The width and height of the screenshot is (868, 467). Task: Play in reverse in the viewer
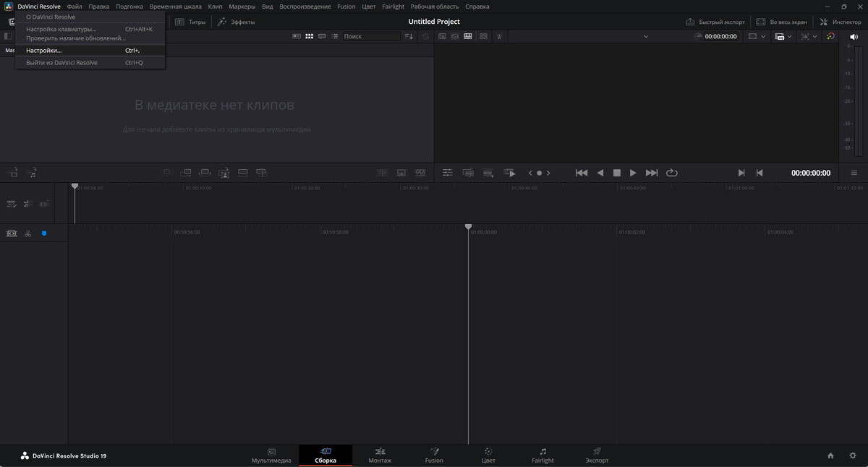(600, 173)
